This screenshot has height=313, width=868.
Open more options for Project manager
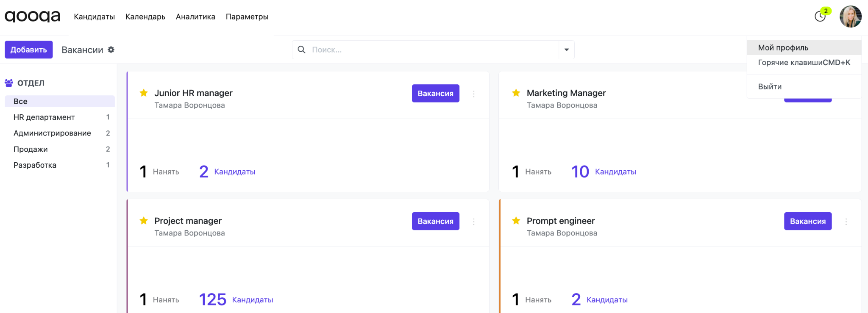pyautogui.click(x=474, y=222)
